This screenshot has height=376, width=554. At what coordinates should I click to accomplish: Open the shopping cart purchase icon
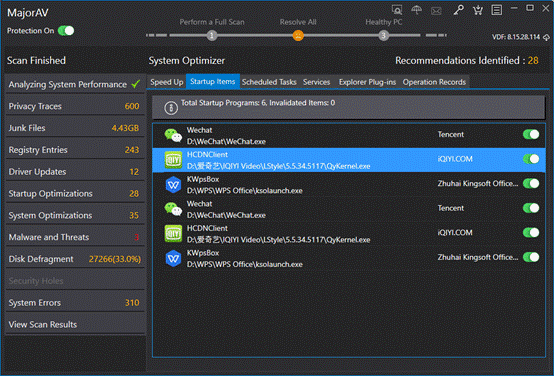[x=478, y=10]
